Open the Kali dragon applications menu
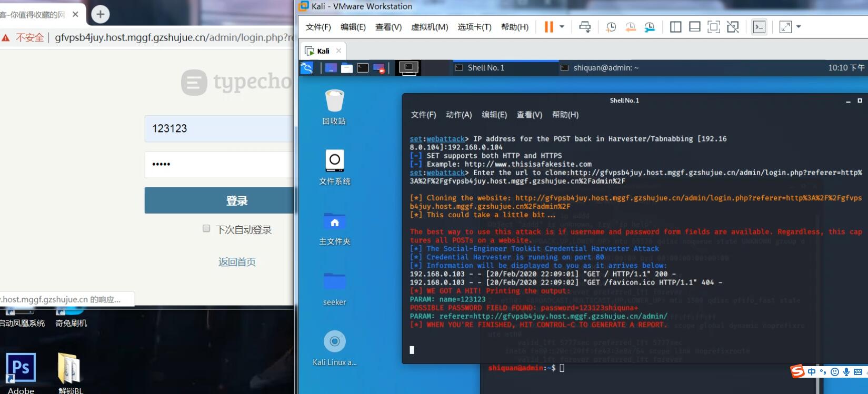 pyautogui.click(x=307, y=67)
